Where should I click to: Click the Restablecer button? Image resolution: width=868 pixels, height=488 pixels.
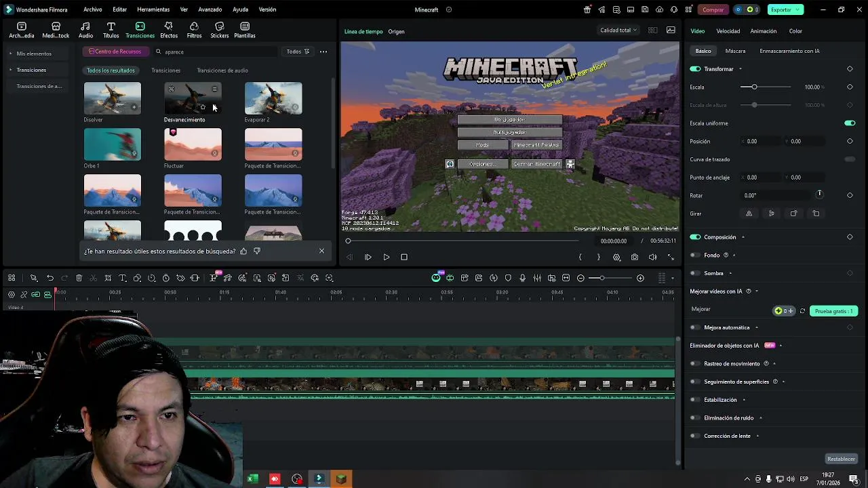point(841,459)
